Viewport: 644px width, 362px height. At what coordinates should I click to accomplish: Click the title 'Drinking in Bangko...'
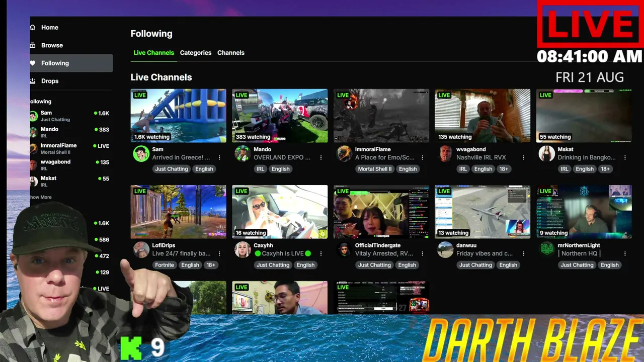pyautogui.click(x=587, y=157)
